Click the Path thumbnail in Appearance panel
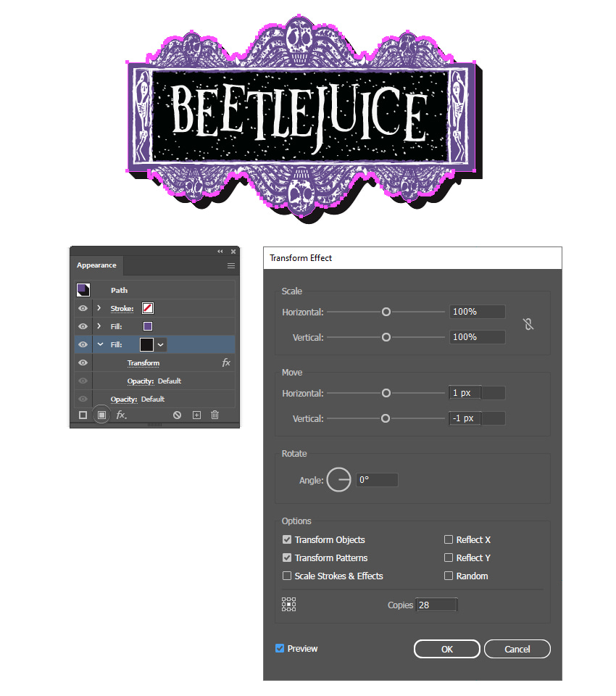Screen dimensions: 616x696 pyautogui.click(x=83, y=290)
